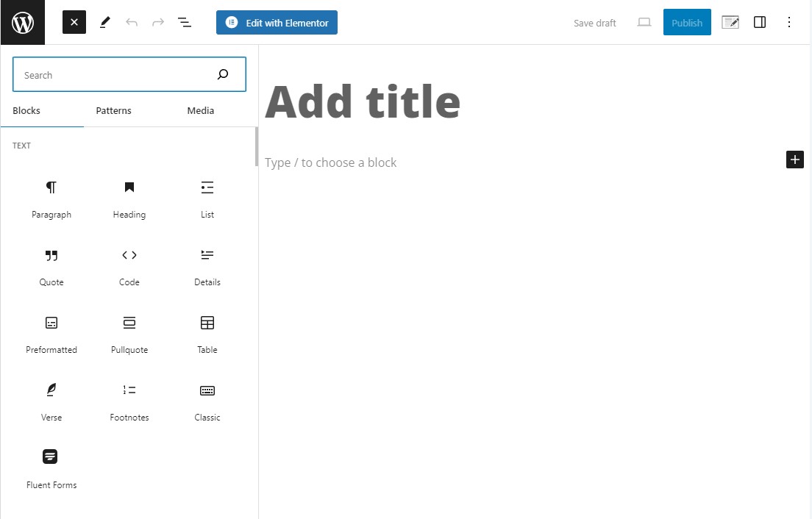Click Save draft
This screenshot has height=519, width=812.
click(594, 23)
